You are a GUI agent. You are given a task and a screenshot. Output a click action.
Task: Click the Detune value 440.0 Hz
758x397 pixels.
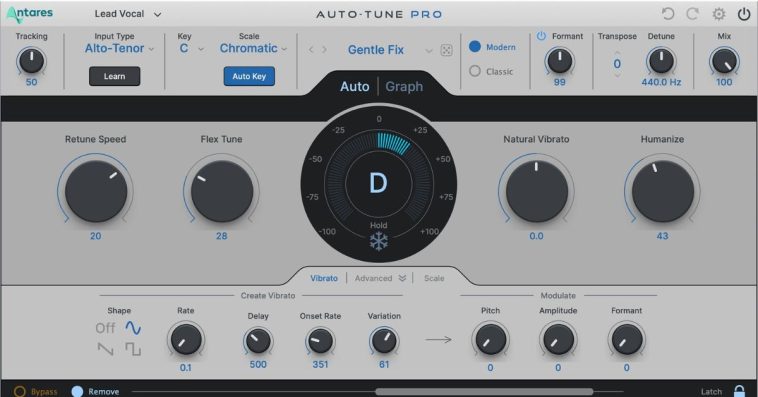[661, 82]
